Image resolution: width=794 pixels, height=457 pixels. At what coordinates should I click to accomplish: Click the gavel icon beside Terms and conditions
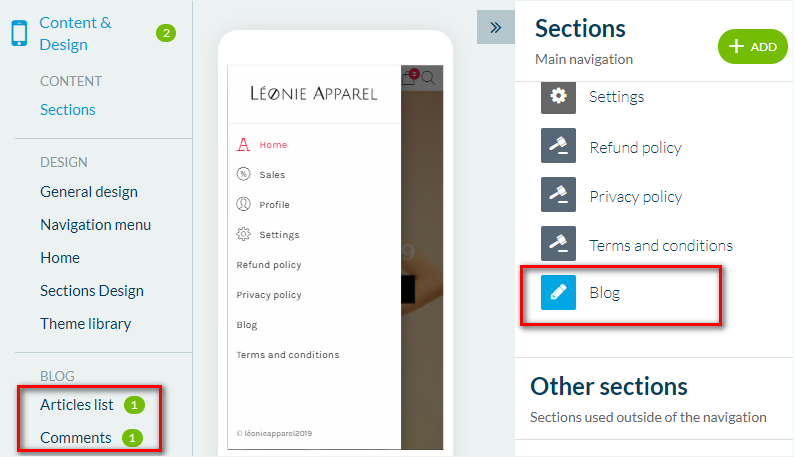[x=559, y=245]
